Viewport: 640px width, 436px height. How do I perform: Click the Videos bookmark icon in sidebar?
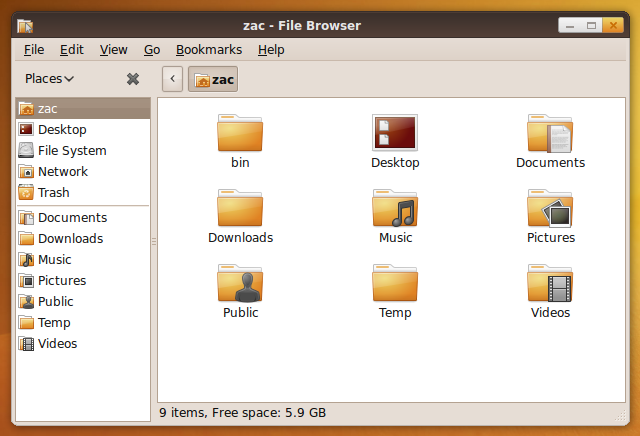click(26, 344)
